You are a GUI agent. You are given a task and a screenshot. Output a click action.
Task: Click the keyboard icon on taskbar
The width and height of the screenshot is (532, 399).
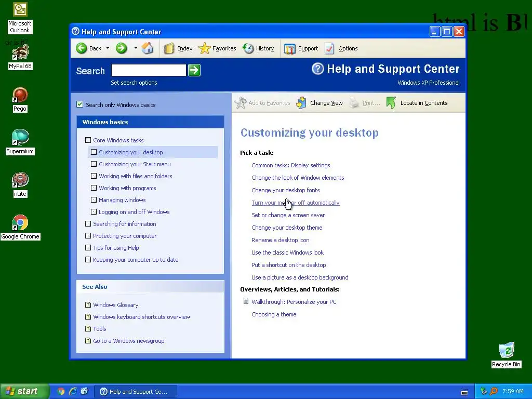coord(464,392)
